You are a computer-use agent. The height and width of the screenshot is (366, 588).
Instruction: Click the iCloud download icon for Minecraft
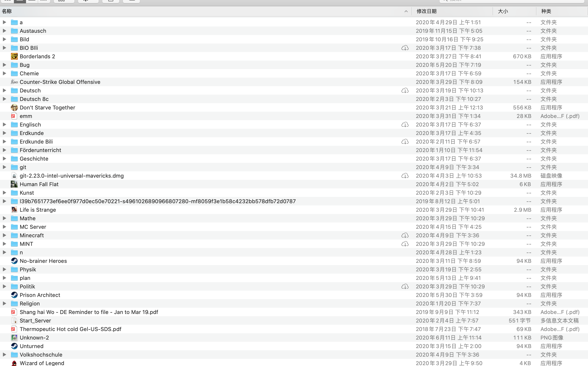(405, 235)
